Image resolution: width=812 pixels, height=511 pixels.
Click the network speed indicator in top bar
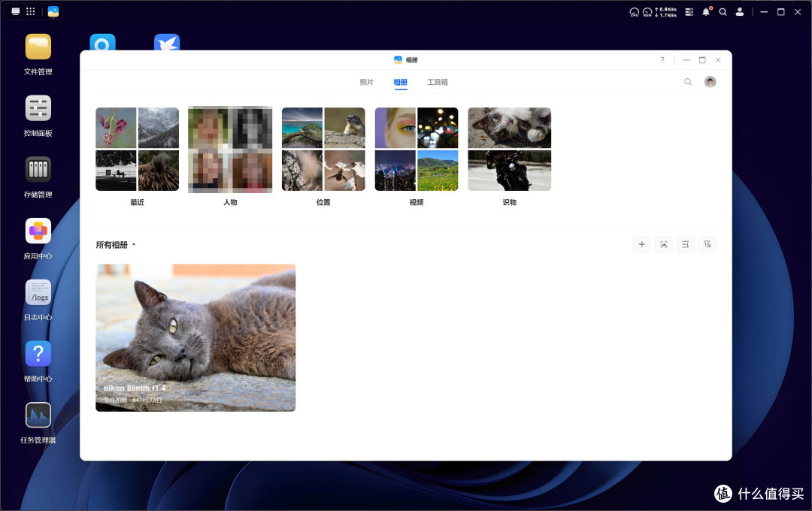tap(666, 12)
